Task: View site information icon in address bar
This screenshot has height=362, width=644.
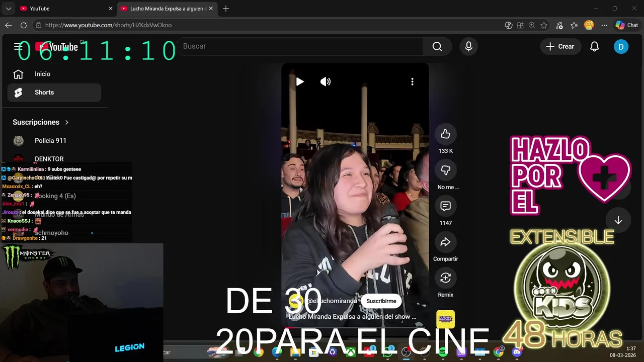Action: click(38, 25)
